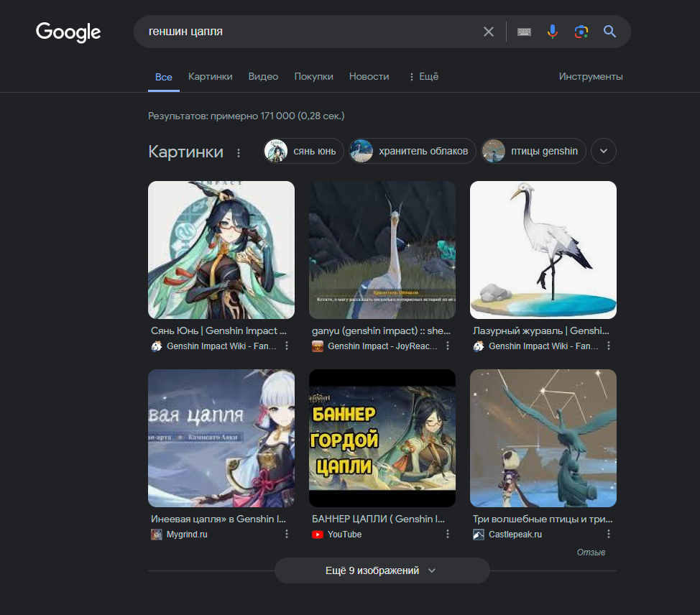Select the Все tab
700x615 pixels.
coord(163,77)
